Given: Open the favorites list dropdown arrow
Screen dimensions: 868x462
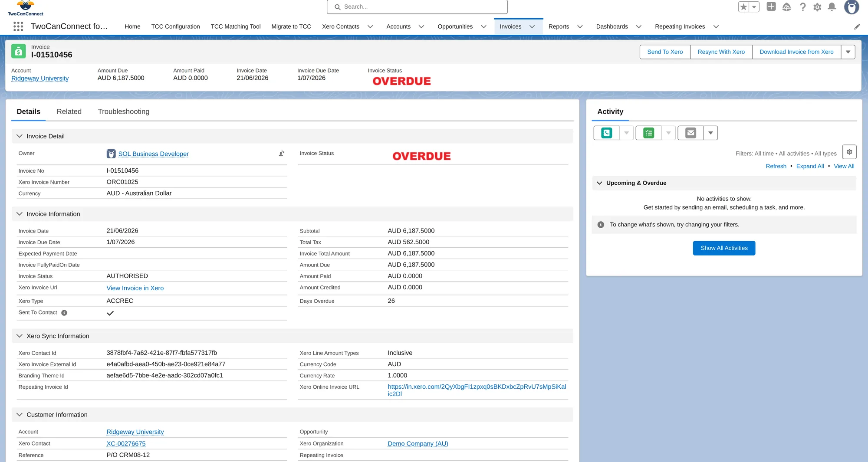Looking at the screenshot, I should (x=754, y=7).
